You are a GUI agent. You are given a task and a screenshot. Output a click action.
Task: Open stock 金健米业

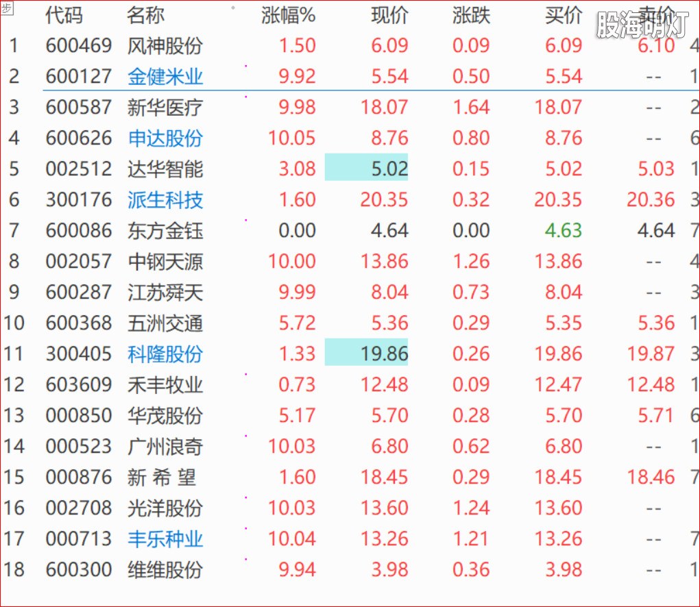tap(165, 77)
